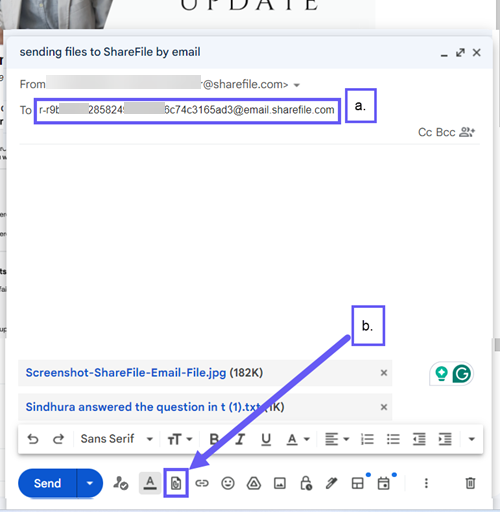
Task: Open the emoji picker
Action: coord(228,483)
